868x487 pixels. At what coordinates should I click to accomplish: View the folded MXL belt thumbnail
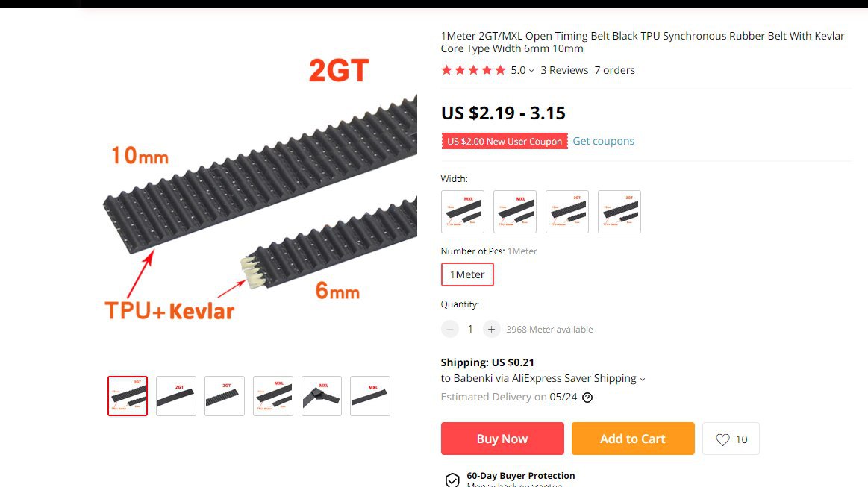(322, 396)
